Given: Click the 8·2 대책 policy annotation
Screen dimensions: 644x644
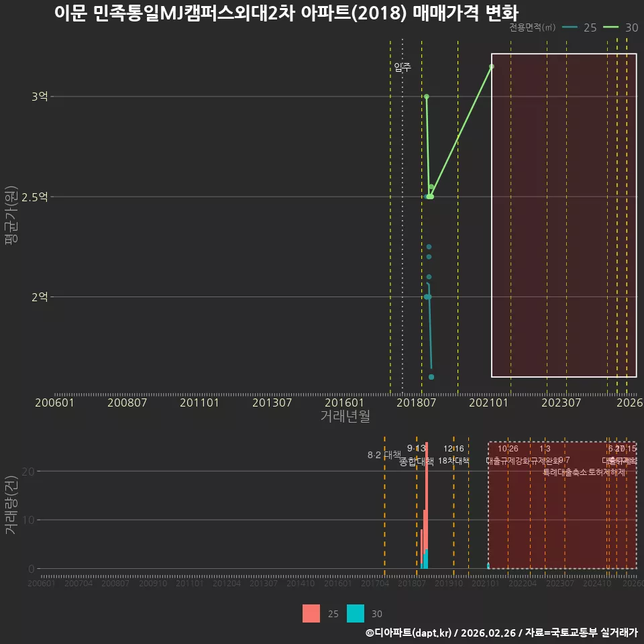Looking at the screenshot, I should click(384, 455).
